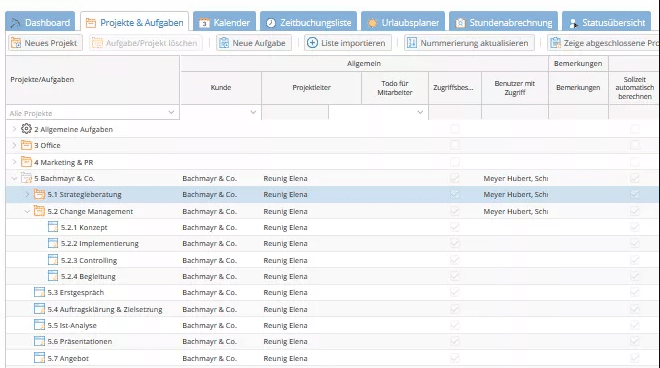Click the folder icon of 3 Office

pos(27,145)
